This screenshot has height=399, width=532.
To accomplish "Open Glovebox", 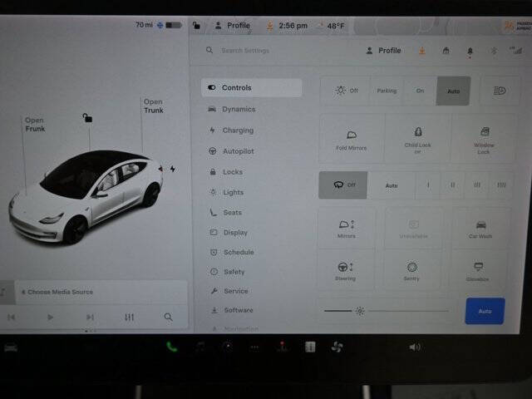I will [x=478, y=271].
